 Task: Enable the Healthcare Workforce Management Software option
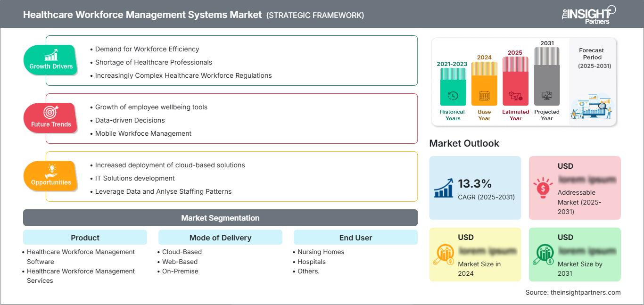click(x=80, y=256)
